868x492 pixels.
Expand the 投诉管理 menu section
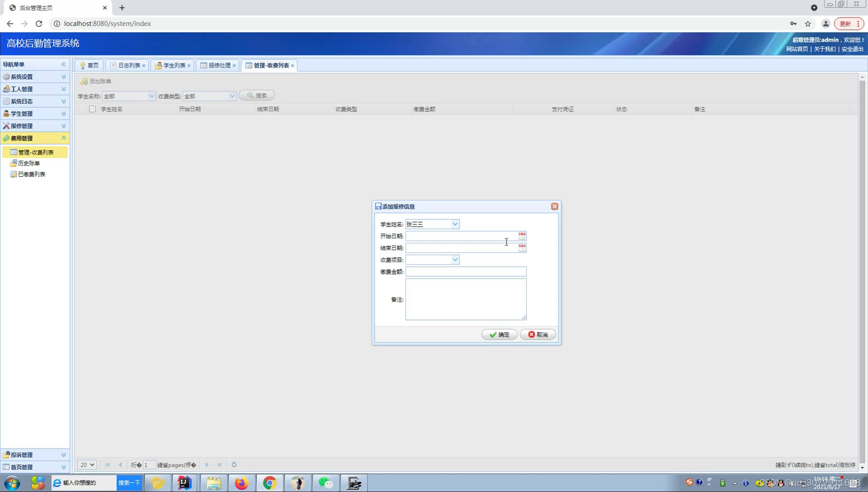35,455
